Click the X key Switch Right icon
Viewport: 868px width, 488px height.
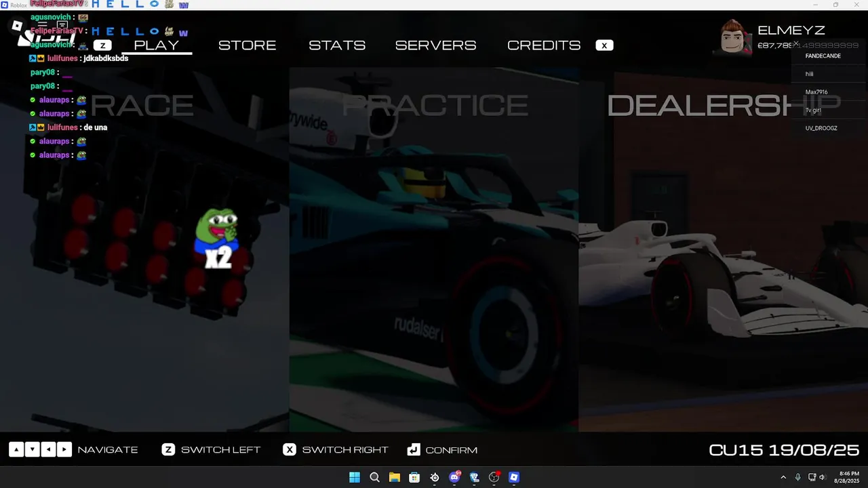(x=290, y=449)
